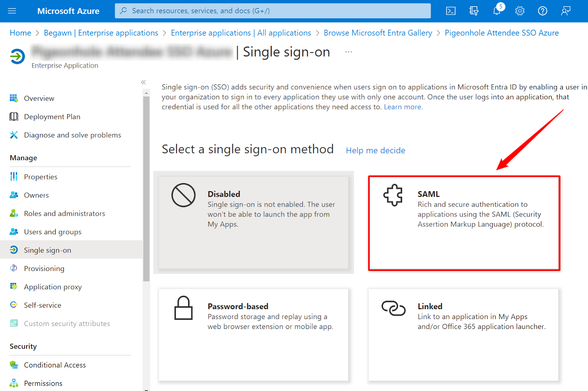The width and height of the screenshot is (588, 391).
Task: Click the Properties bars icon
Action: tap(14, 177)
